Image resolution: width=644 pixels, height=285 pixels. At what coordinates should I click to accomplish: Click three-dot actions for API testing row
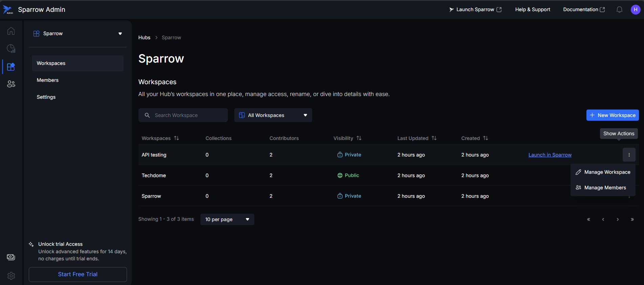629,155
